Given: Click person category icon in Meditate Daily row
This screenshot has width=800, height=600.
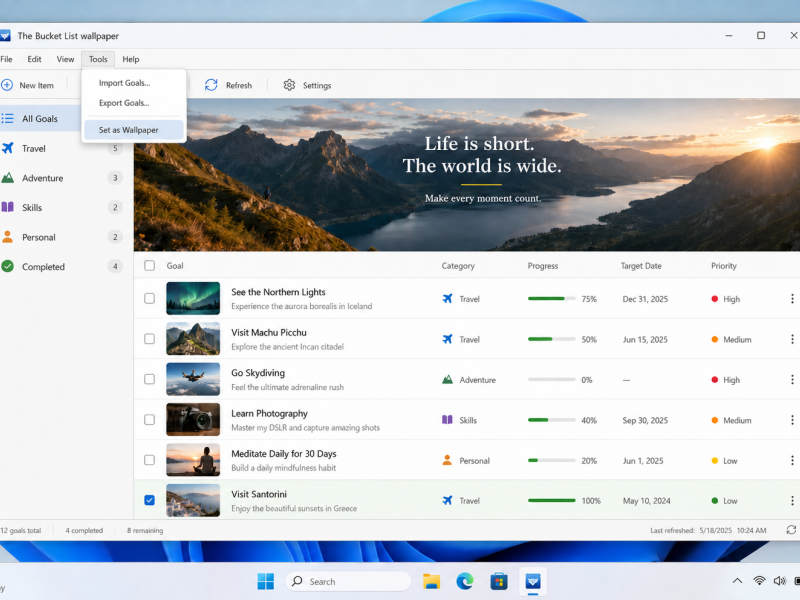Looking at the screenshot, I should [447, 460].
